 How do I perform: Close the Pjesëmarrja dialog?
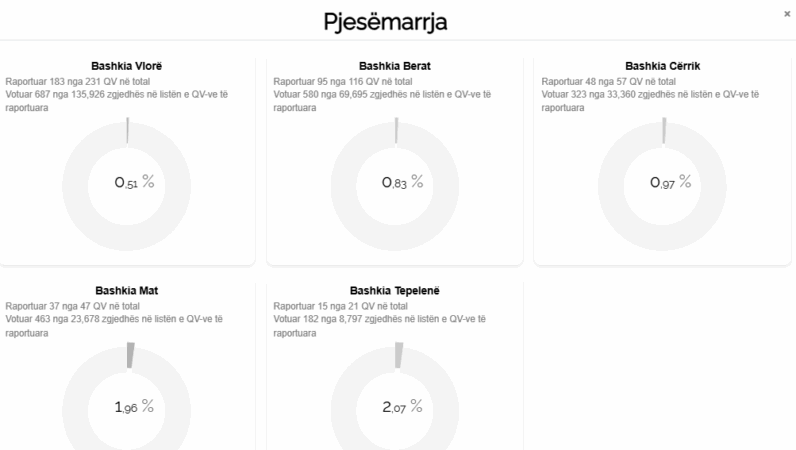click(x=786, y=13)
